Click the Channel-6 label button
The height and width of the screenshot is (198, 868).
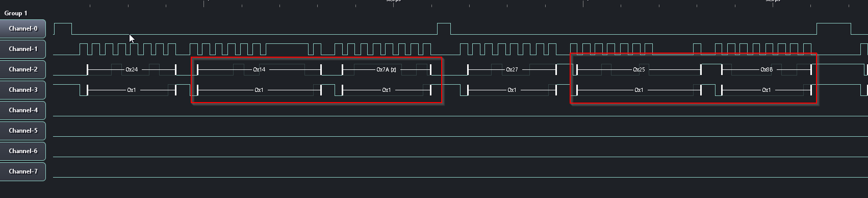click(x=23, y=151)
